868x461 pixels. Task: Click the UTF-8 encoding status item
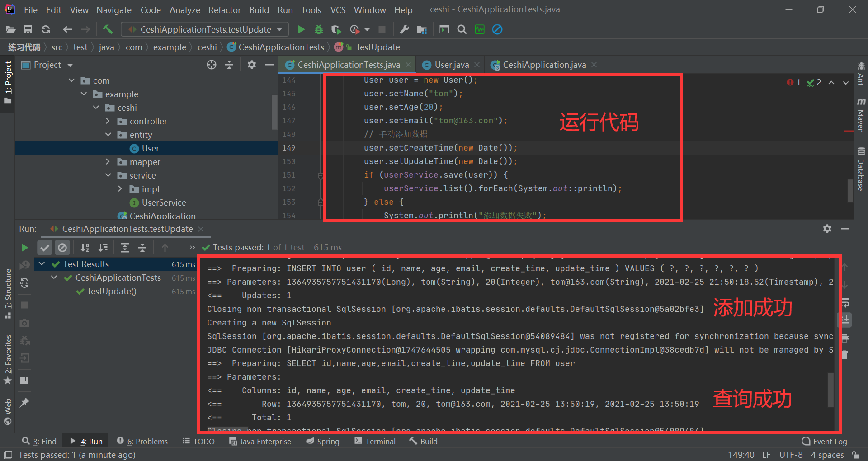pos(791,455)
